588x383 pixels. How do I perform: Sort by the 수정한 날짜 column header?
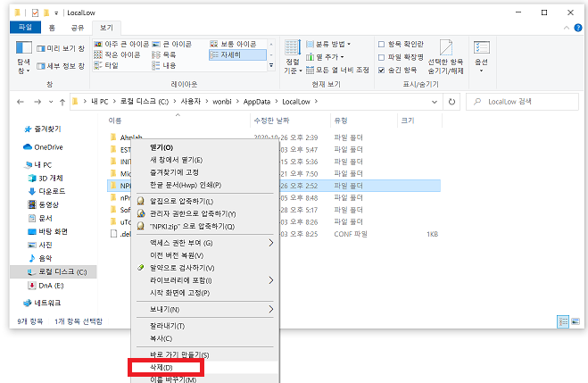coord(290,121)
